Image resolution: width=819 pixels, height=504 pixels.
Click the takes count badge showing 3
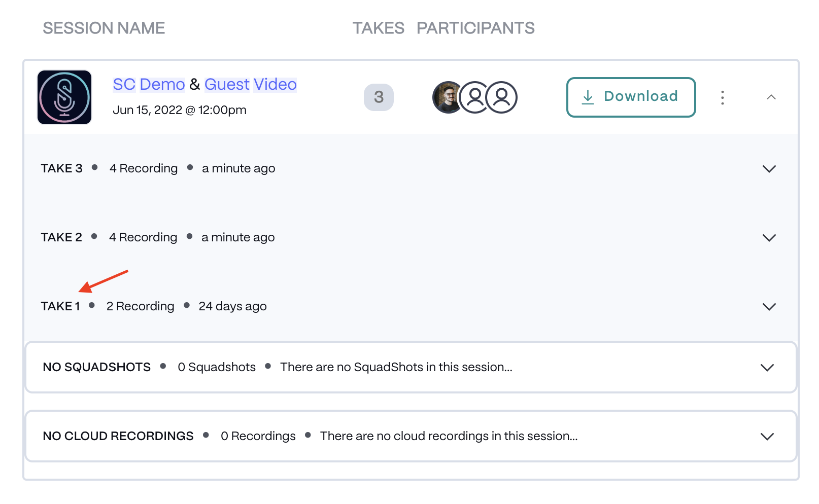379,97
